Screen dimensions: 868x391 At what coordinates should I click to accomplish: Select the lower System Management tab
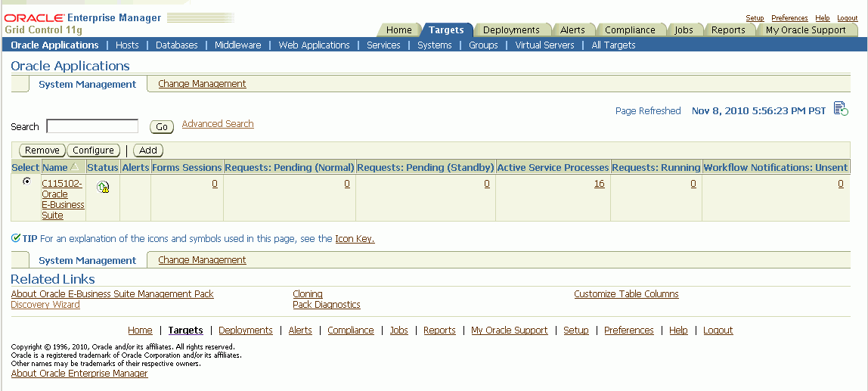coord(88,260)
